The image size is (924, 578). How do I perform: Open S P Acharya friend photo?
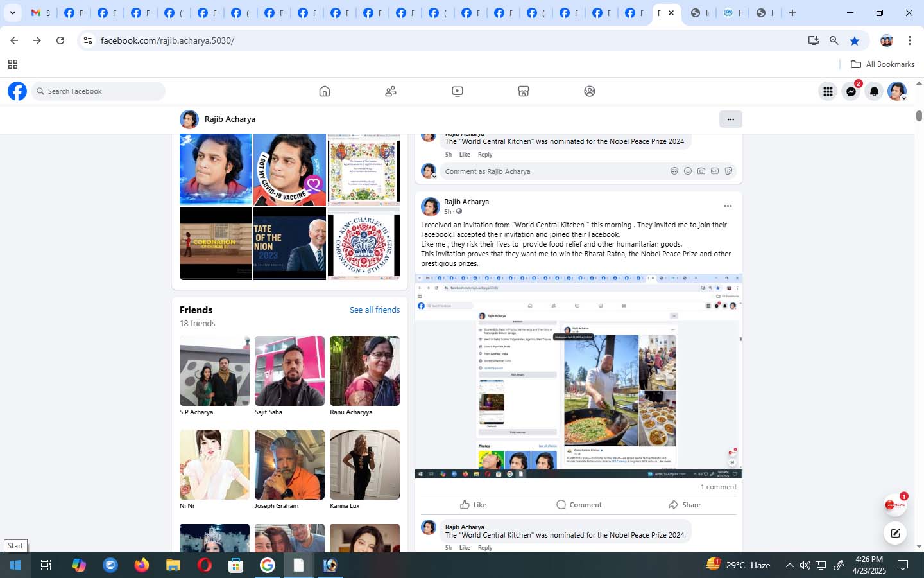[x=214, y=371]
